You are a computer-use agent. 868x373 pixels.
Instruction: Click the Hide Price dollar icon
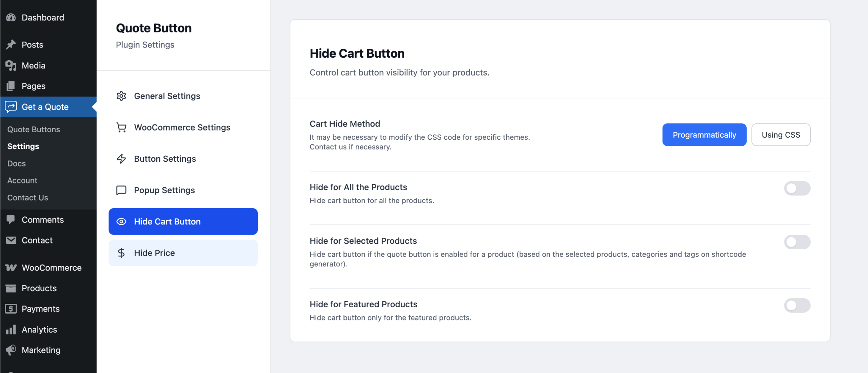coord(121,253)
